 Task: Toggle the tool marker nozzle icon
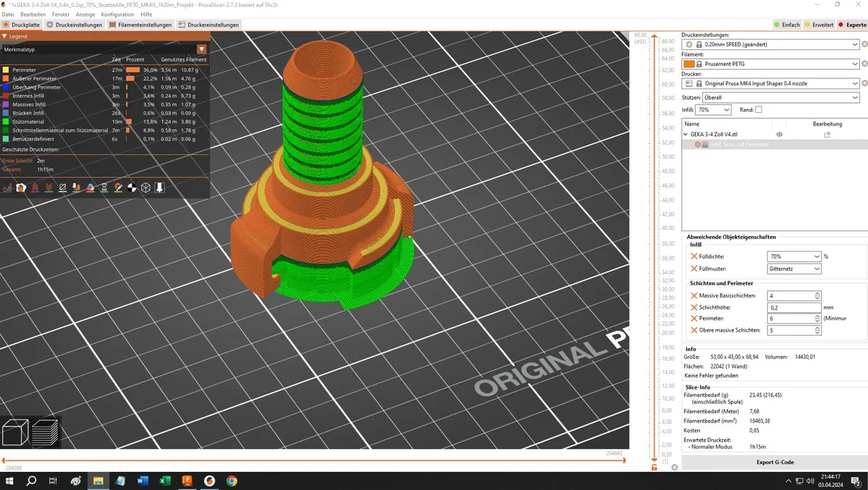click(160, 188)
